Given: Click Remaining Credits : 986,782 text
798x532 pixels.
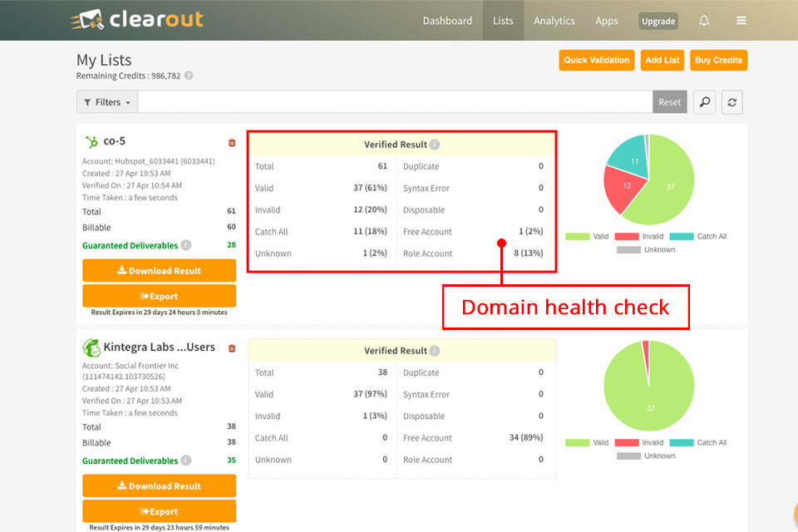Looking at the screenshot, I should click(x=128, y=76).
